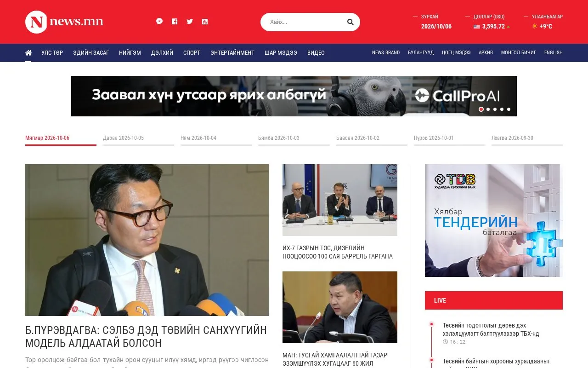This screenshot has height=368, width=588.
Task: Open the ЭНТЕРТАЙНМЕНТ section
Action: pyautogui.click(x=232, y=53)
